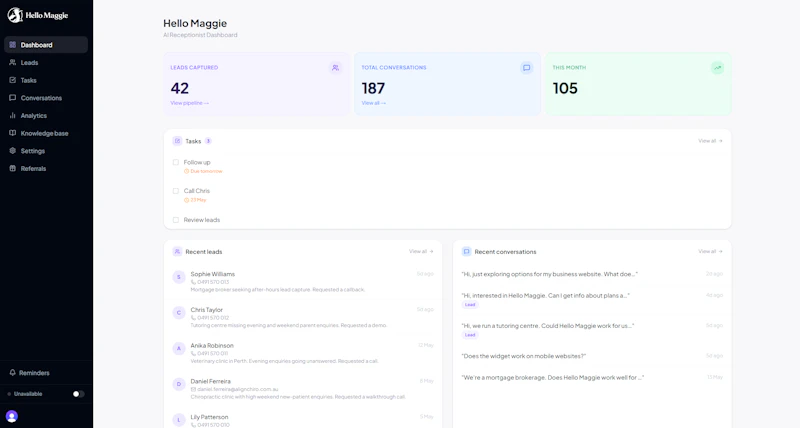Click the people icon on Leads Captured card
The image size is (800, 428).
335,67
